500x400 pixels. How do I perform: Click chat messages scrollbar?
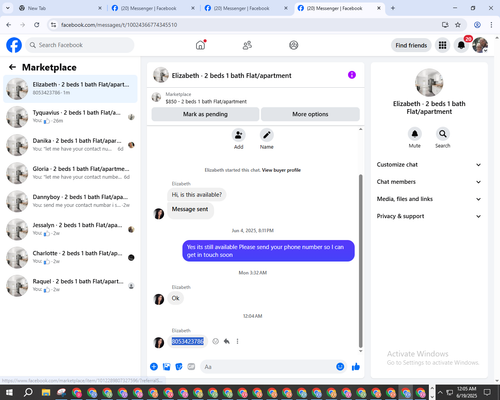point(360,261)
